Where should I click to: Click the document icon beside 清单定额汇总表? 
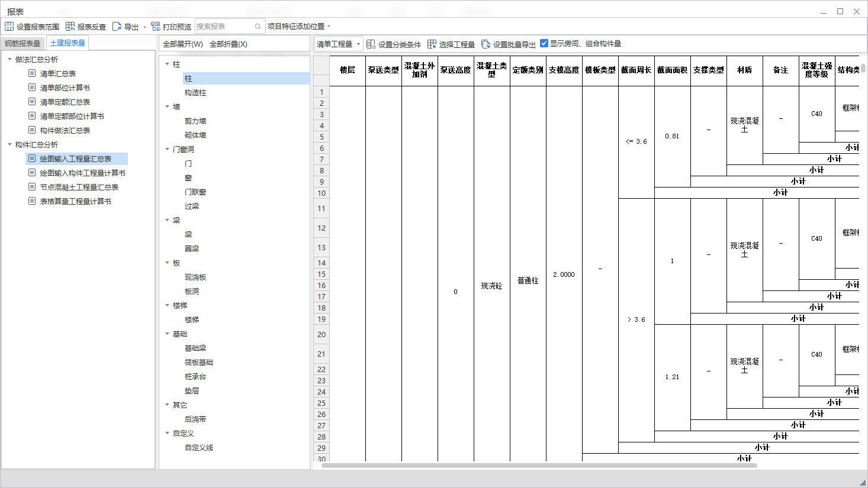click(33, 102)
